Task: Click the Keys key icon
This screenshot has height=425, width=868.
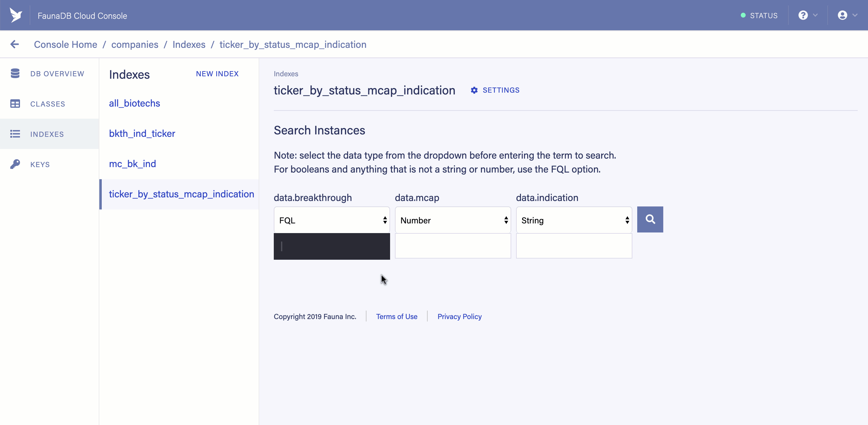Action: click(x=15, y=164)
